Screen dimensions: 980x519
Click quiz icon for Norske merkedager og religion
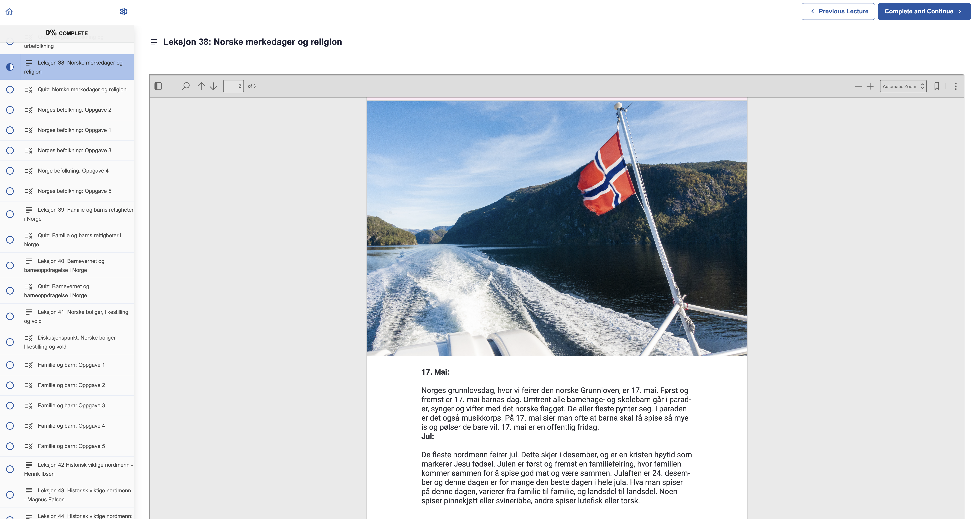click(x=29, y=90)
